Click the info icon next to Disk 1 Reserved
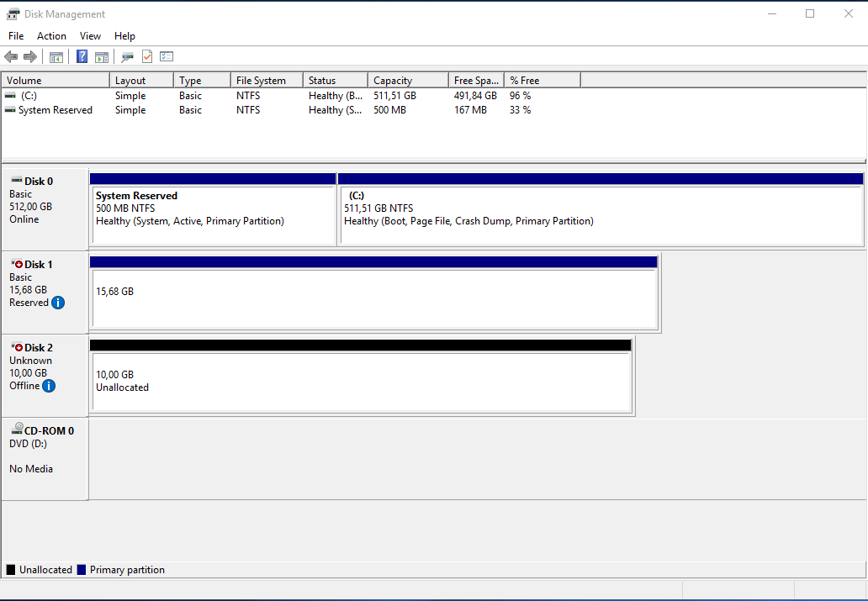The height and width of the screenshot is (601, 868). 58,303
